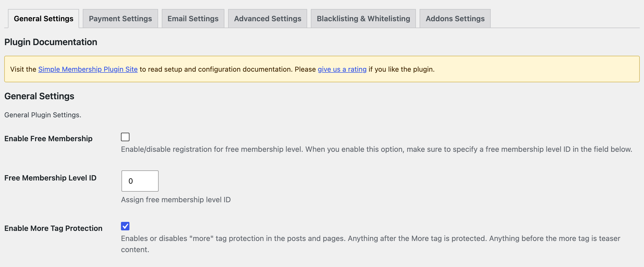Viewport: 644px width, 267px height.
Task: Uncheck Enable More Tag Protection checkbox
Action: (x=125, y=226)
